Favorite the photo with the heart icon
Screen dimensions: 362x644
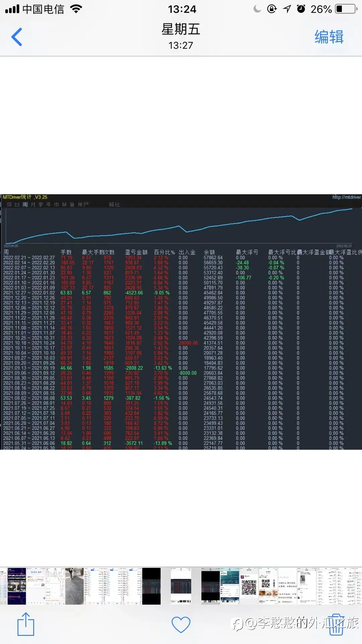tap(181, 625)
